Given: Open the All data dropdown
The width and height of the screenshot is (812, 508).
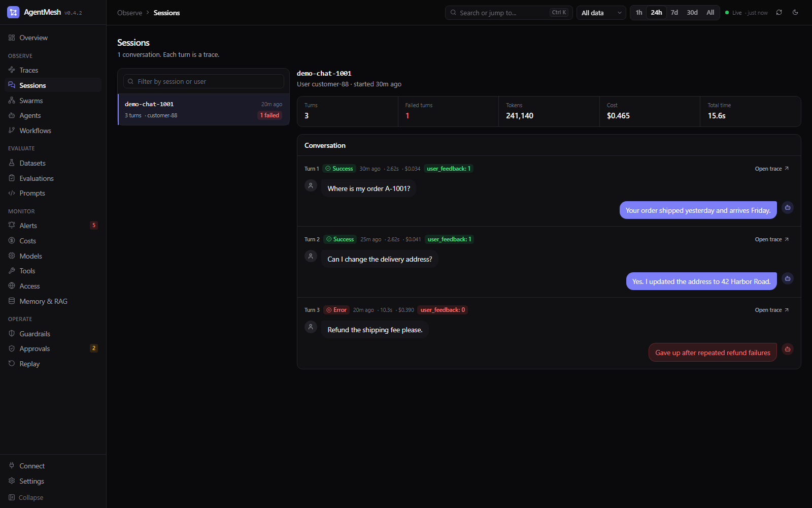Looking at the screenshot, I should [601, 13].
